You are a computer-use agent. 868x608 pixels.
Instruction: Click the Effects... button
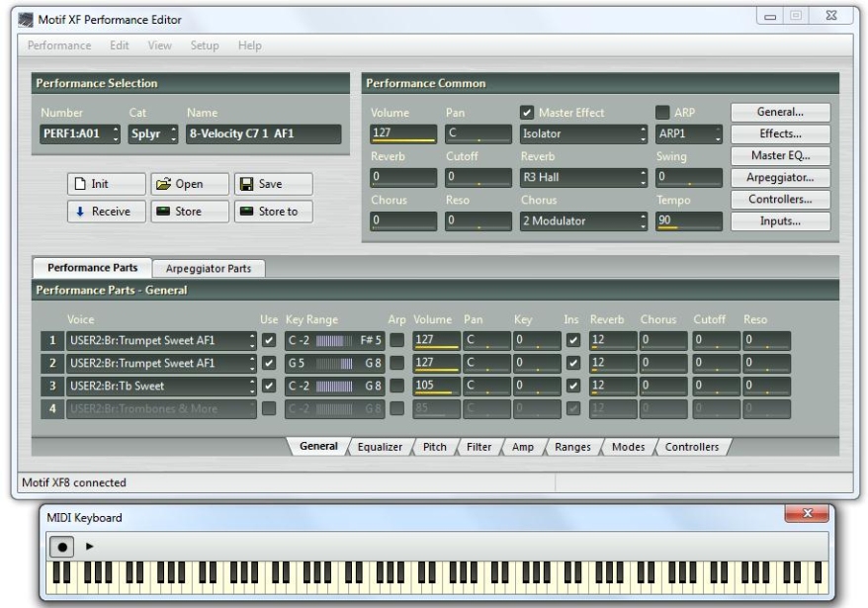[780, 133]
